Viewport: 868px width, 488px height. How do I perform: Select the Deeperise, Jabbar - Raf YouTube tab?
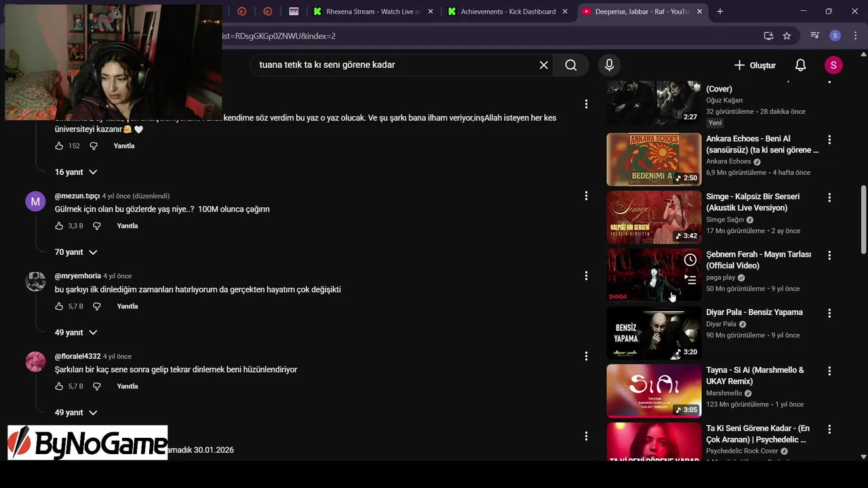coord(642,12)
